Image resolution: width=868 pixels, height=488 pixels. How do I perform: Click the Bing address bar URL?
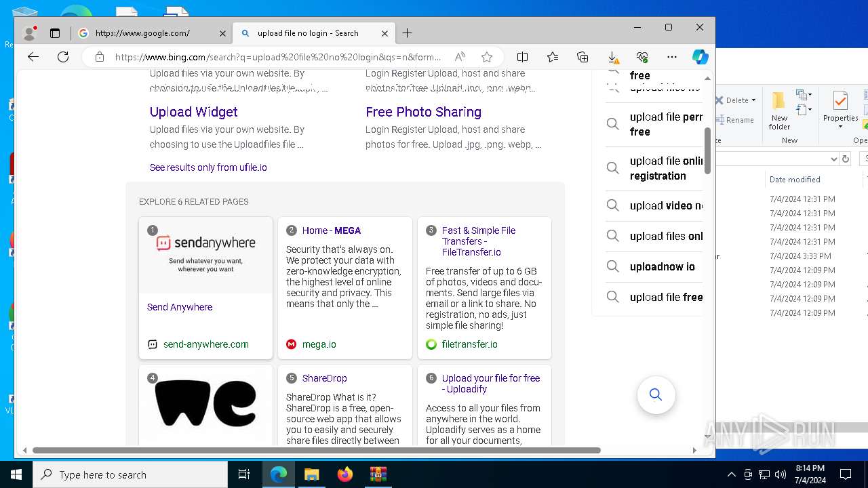pos(278,57)
